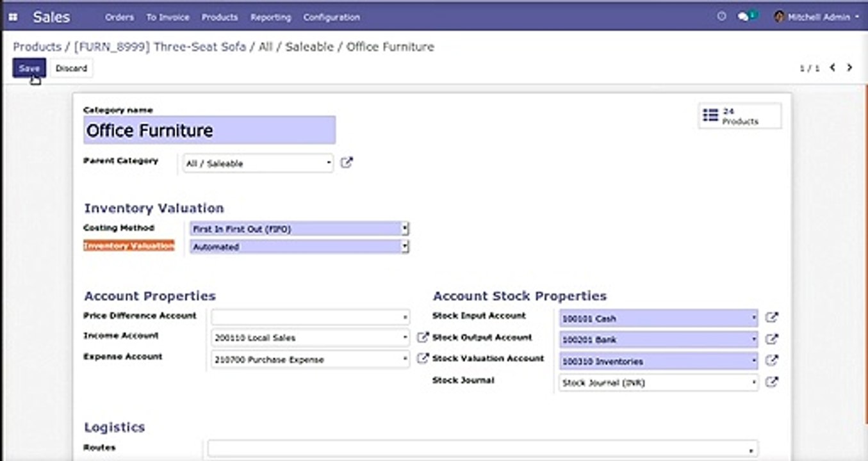Open Stock Valuation Account dropdown
This screenshot has height=461, width=868.
(659, 361)
